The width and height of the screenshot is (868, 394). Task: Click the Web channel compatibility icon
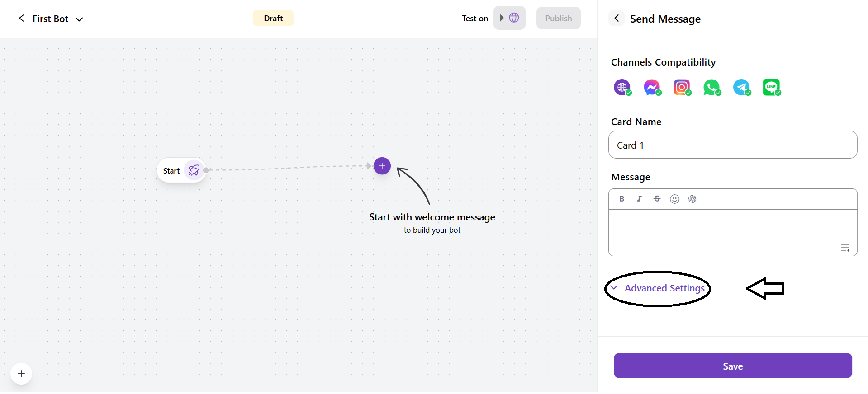622,87
